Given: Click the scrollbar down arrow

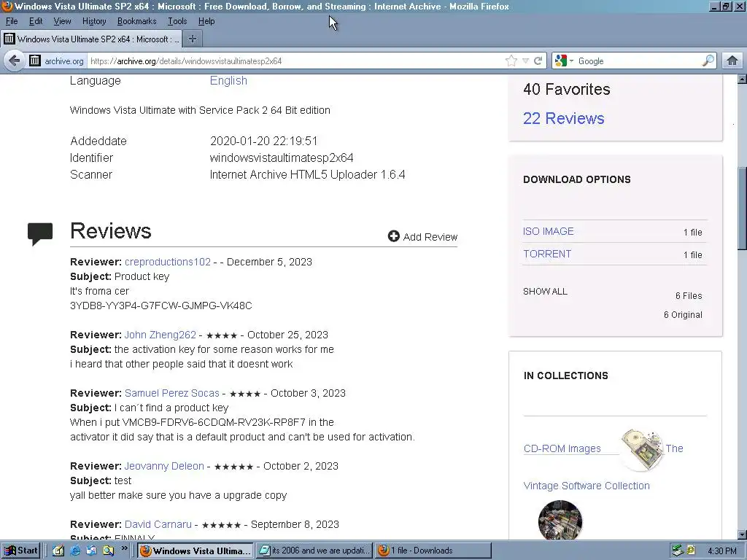Looking at the screenshot, I should 742,534.
